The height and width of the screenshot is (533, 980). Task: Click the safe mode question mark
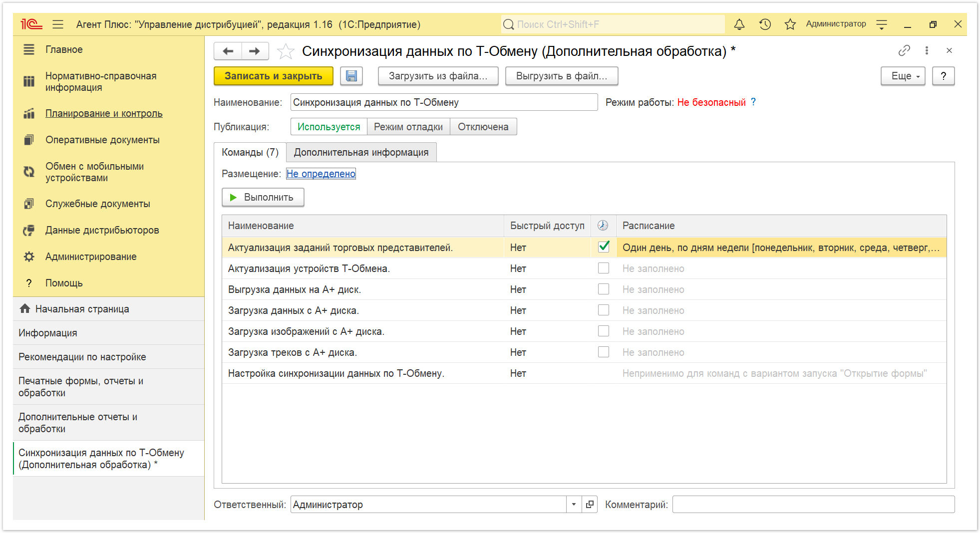pos(753,102)
